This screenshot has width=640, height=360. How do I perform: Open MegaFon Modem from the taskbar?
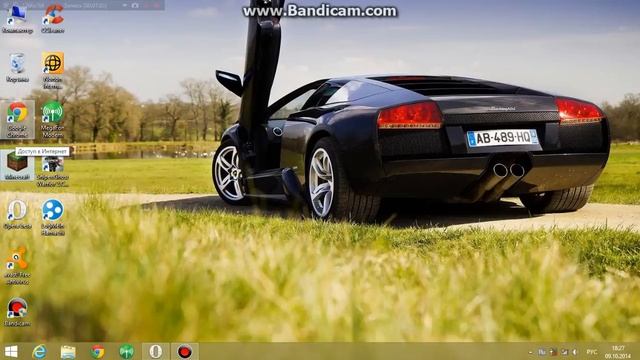point(127,351)
